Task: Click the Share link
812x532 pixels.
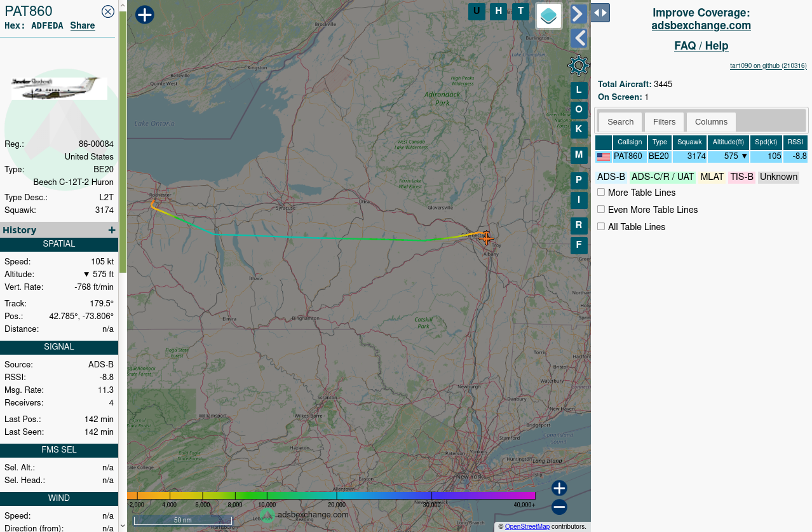Action: (83, 25)
